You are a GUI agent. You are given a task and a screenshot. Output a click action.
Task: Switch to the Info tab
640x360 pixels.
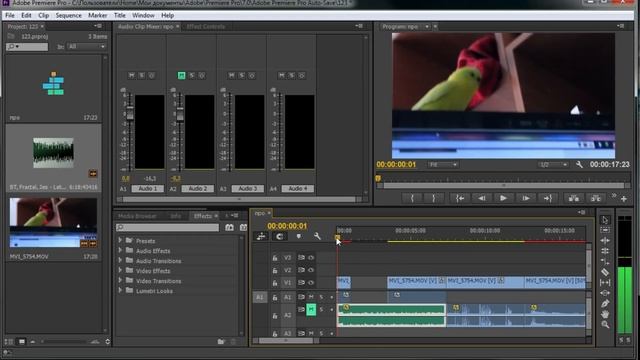tap(176, 216)
